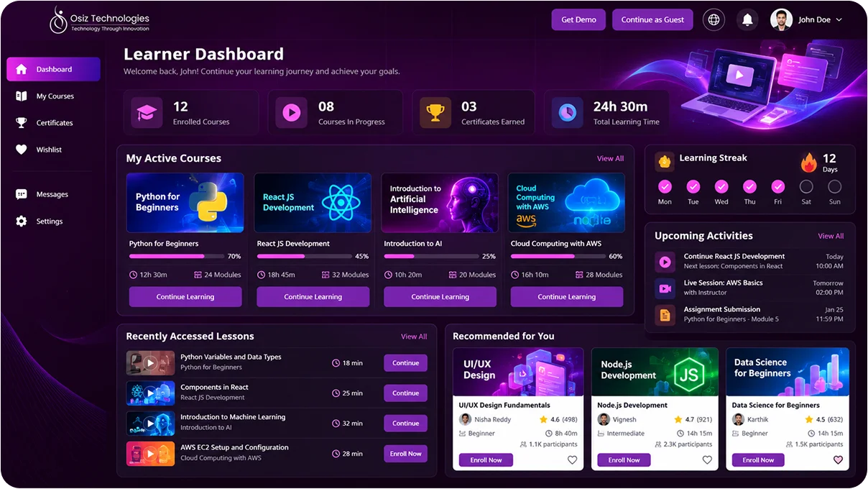Image resolution: width=868 pixels, height=489 pixels.
Task: Click Continue as Guest button
Action: click(x=652, y=19)
